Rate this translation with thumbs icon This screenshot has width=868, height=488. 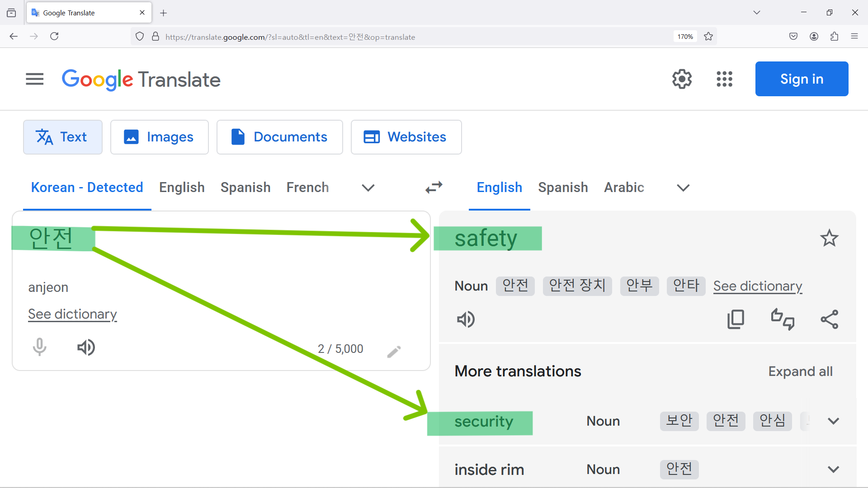tap(783, 319)
